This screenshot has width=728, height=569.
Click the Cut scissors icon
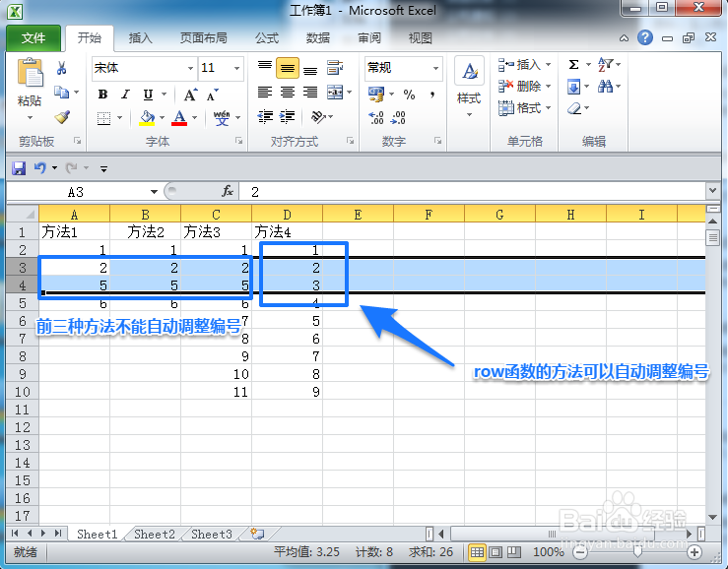click(61, 68)
